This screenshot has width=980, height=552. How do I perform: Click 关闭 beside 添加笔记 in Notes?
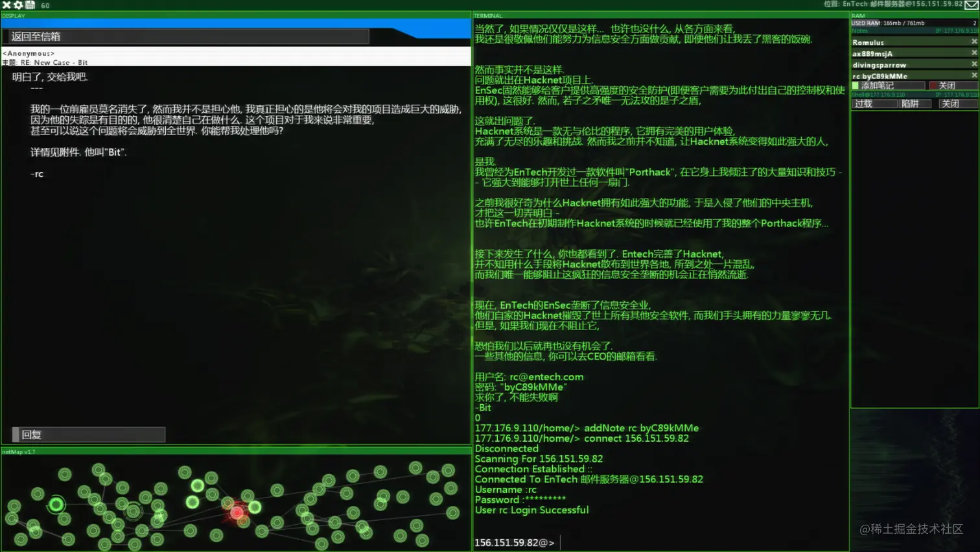pyautogui.click(x=953, y=86)
